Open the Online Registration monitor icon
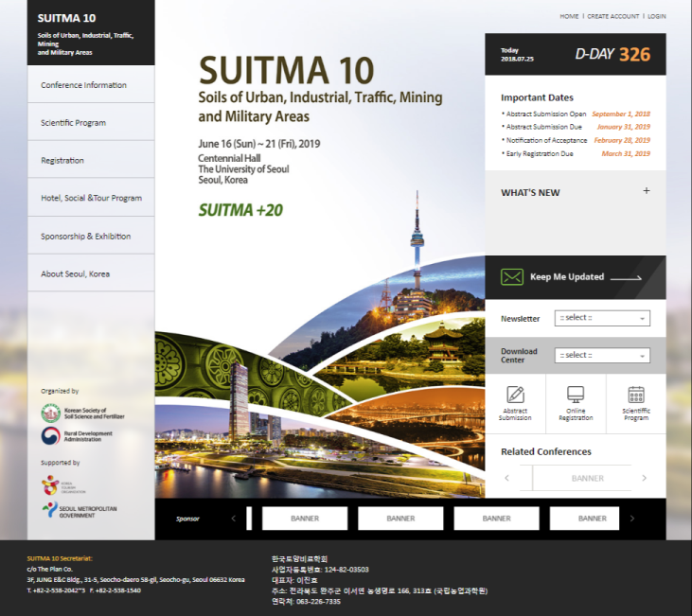Viewport: 692px width, 616px height. (x=576, y=395)
